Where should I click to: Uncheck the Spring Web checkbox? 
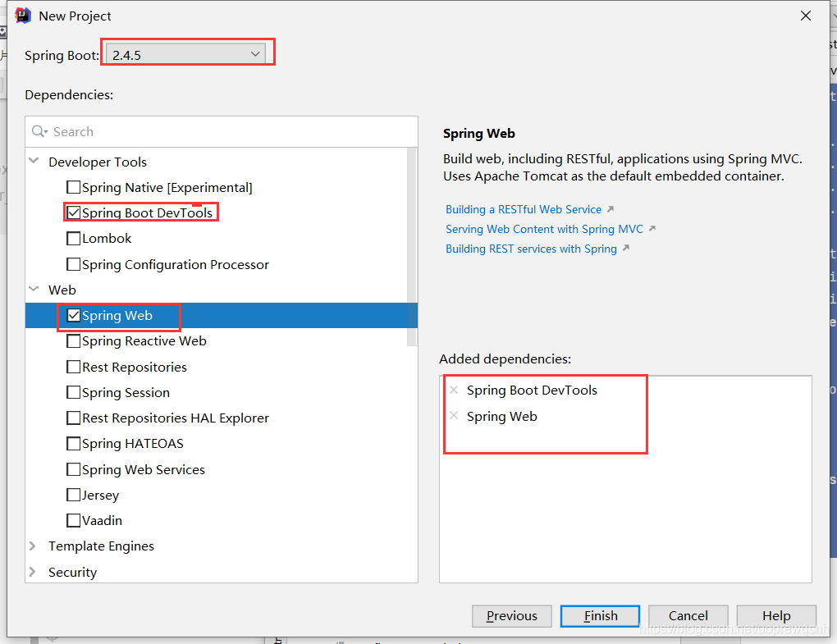(x=73, y=315)
